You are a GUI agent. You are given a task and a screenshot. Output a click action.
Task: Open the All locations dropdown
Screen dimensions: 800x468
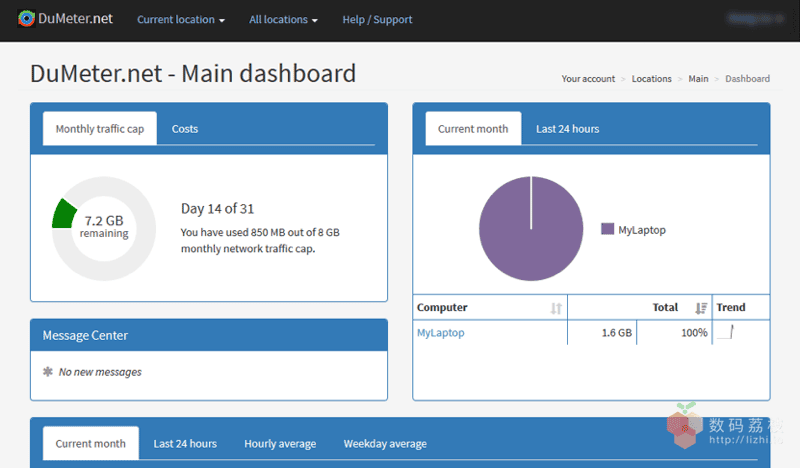[283, 19]
